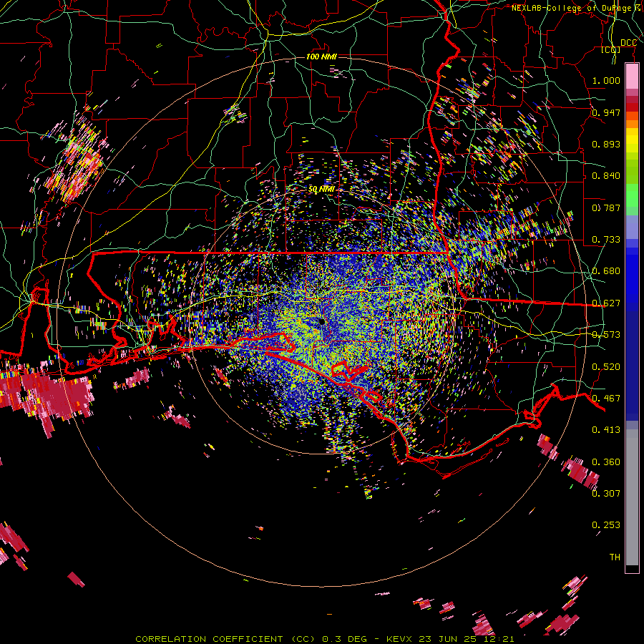Screen dimensions: 644x644
Task: Click the lavender segment of the color bar
Action: pyautogui.click(x=632, y=227)
